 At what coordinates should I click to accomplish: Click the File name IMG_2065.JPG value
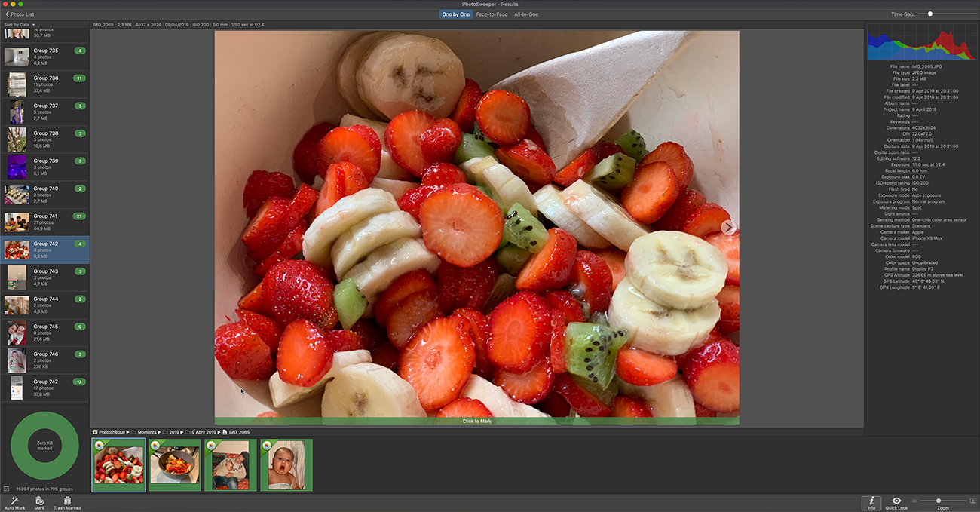click(929, 66)
